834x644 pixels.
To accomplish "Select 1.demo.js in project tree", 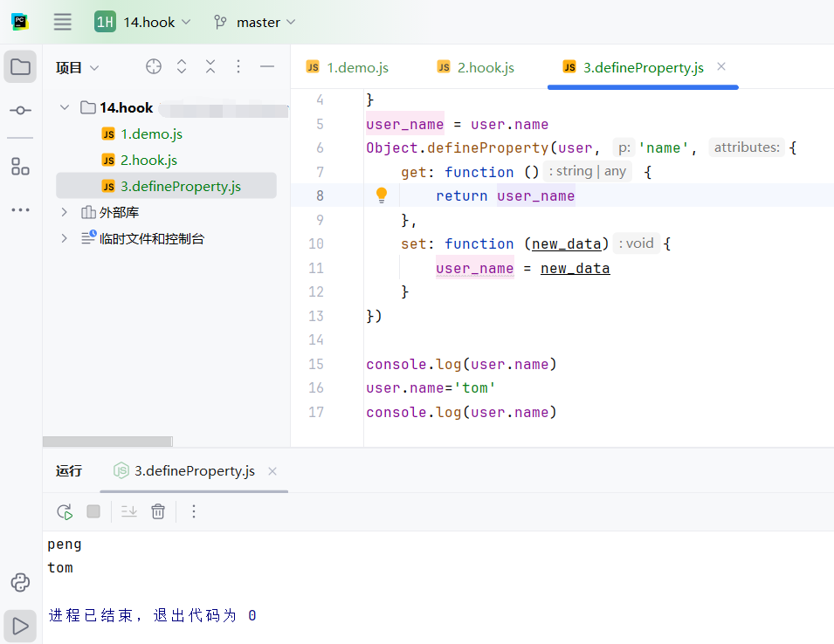I will [152, 134].
